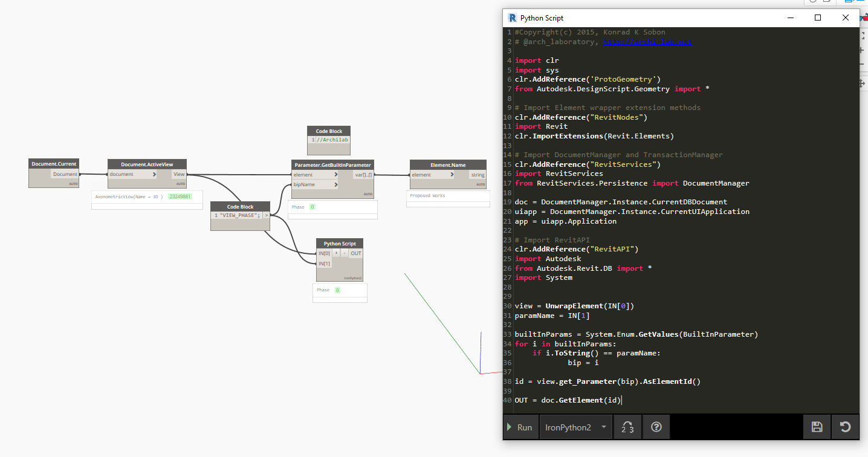
Task: Click the Phase preview under Python Script node
Action: 323,290
